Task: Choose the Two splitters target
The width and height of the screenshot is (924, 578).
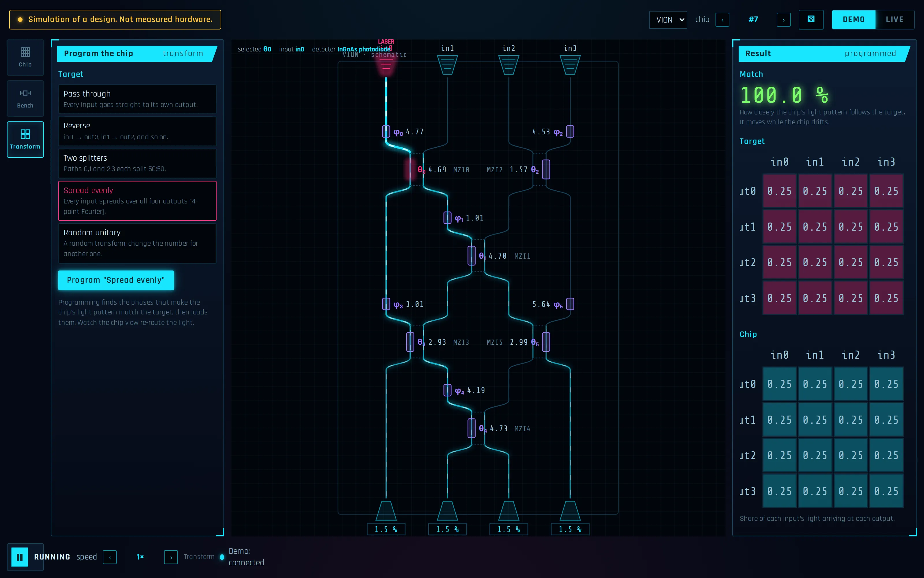Action: [x=137, y=163]
